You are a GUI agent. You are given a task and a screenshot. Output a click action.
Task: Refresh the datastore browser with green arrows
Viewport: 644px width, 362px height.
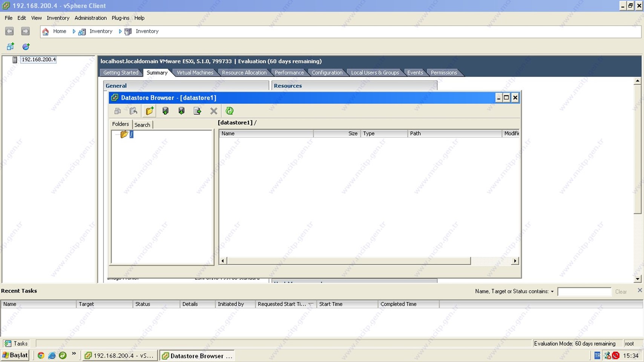(230, 111)
